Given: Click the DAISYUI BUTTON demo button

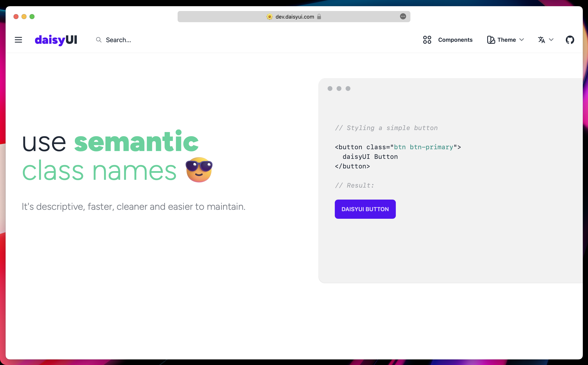Looking at the screenshot, I should (x=365, y=209).
